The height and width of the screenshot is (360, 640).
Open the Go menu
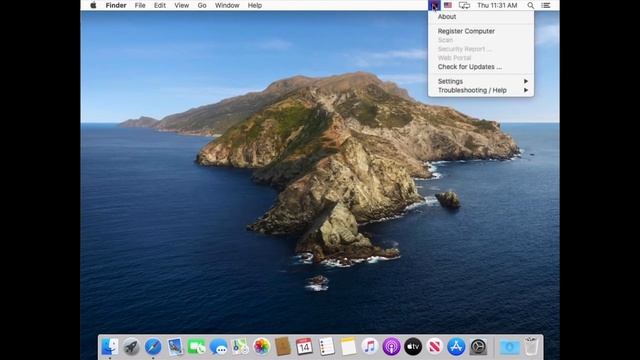[x=202, y=5]
